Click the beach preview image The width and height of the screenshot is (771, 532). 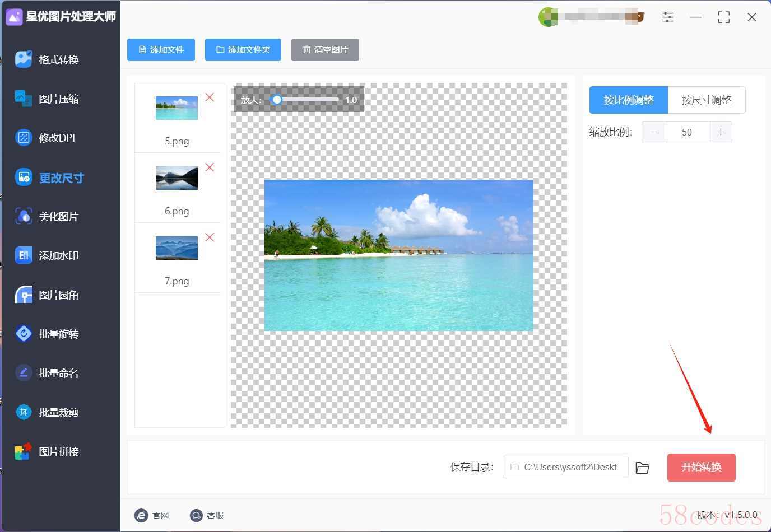pos(399,255)
